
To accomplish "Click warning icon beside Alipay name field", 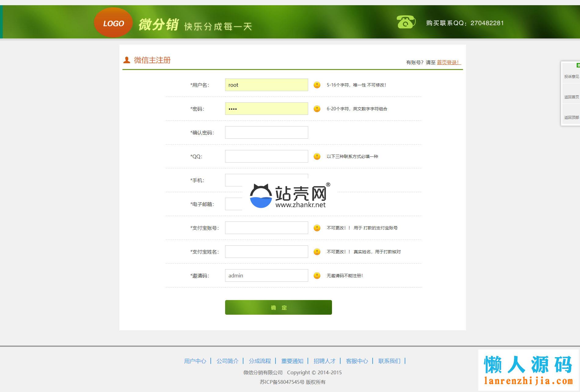I will [317, 252].
